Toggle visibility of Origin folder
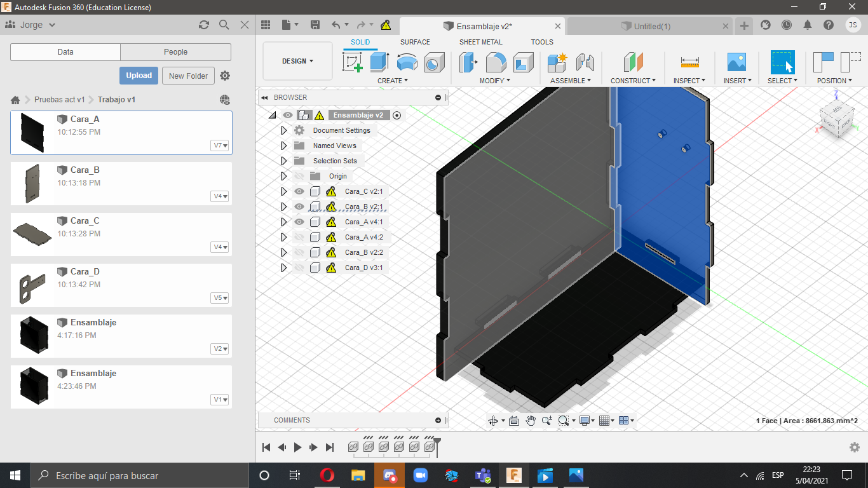The width and height of the screenshot is (868, 488). [x=299, y=176]
